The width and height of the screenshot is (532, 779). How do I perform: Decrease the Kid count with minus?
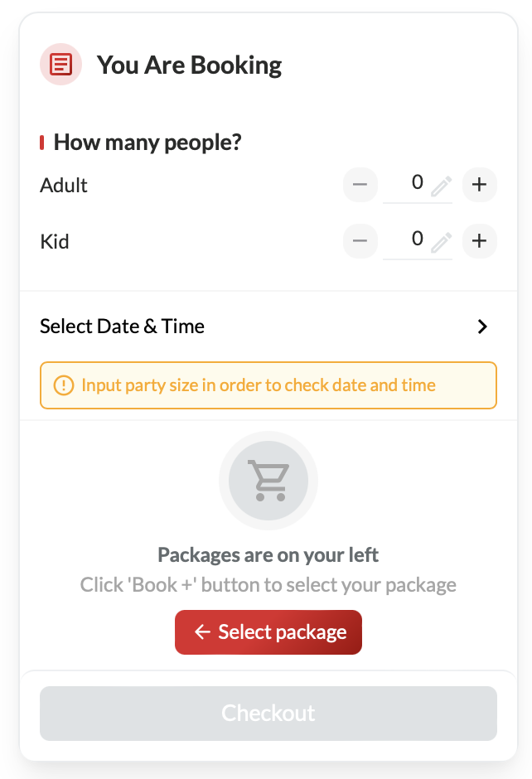(360, 241)
